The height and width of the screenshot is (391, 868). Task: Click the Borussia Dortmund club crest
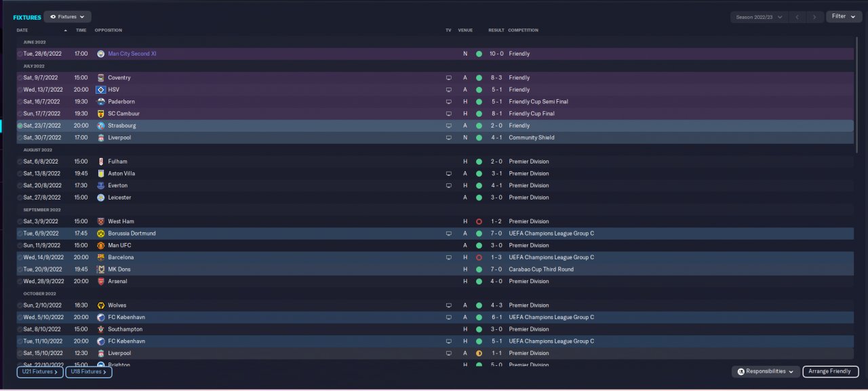click(100, 234)
